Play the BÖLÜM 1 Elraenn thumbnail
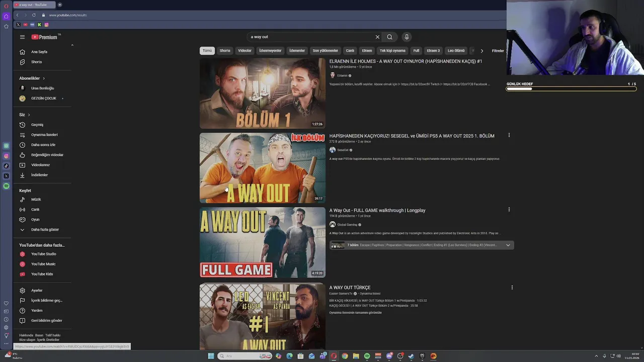The height and width of the screenshot is (362, 644). 262,94
